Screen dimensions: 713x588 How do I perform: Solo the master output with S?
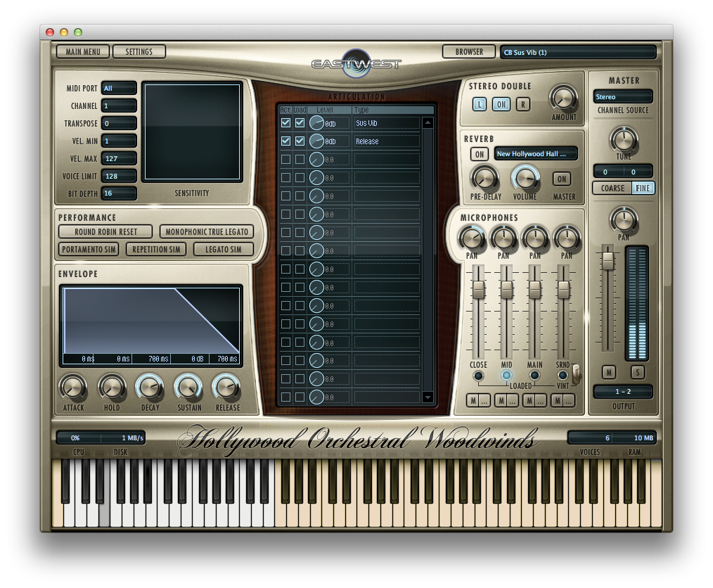coord(638,373)
